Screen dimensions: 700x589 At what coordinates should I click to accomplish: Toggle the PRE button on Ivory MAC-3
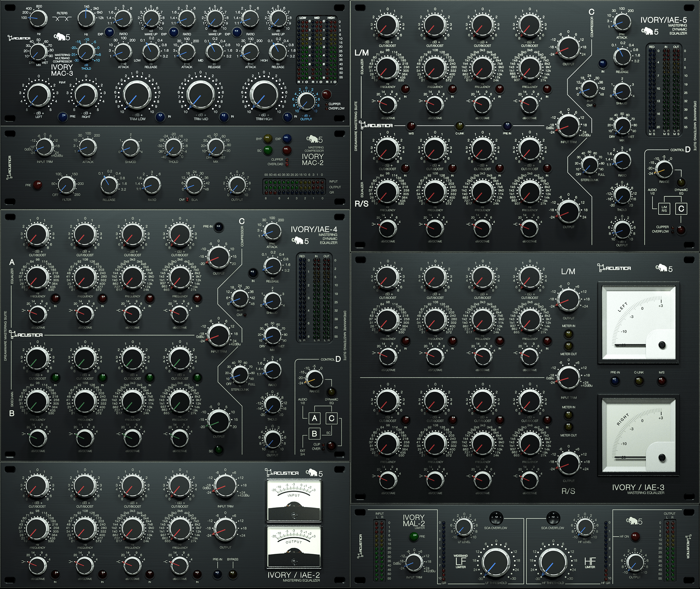point(63,117)
